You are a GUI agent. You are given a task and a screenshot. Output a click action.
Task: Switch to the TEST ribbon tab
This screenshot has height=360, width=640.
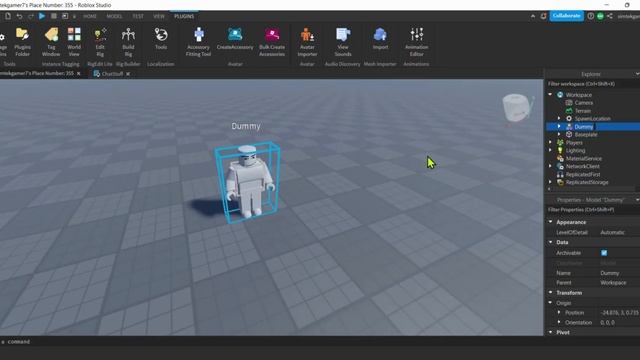click(x=138, y=16)
